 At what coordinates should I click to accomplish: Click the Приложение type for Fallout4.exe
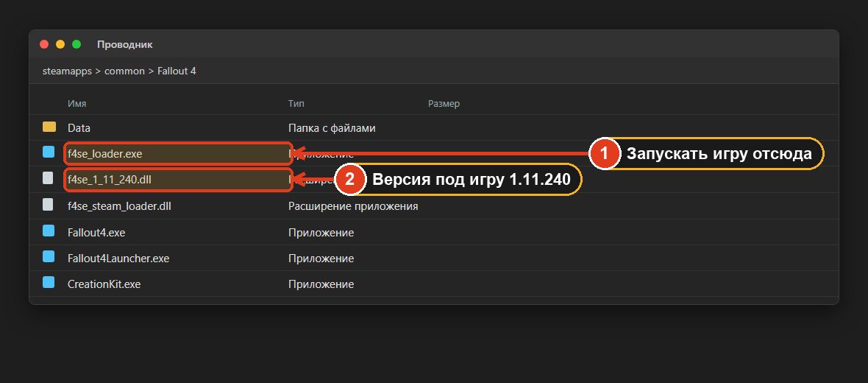click(321, 232)
